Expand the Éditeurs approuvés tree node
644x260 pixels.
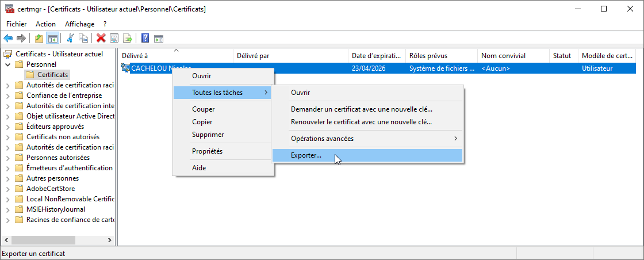(x=8, y=127)
